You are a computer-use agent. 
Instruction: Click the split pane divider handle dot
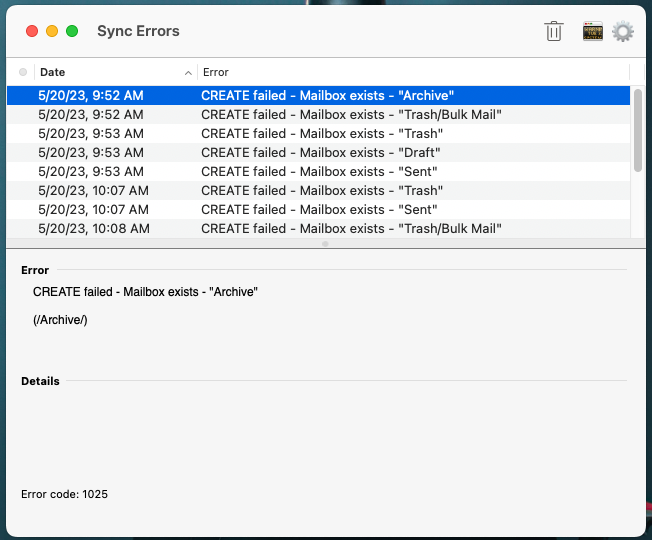(x=325, y=244)
